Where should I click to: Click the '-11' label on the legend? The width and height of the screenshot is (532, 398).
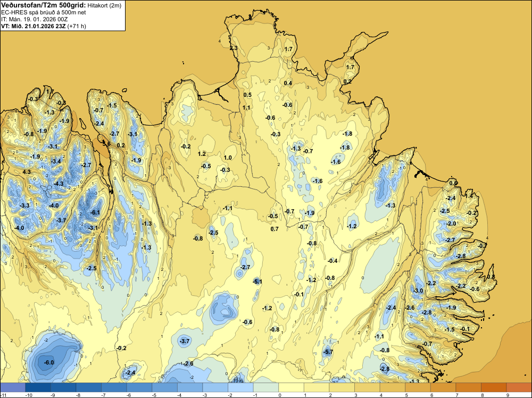point(4,395)
